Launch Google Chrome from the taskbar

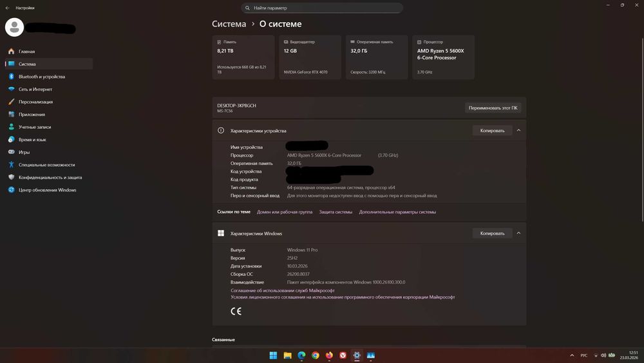pyautogui.click(x=316, y=356)
